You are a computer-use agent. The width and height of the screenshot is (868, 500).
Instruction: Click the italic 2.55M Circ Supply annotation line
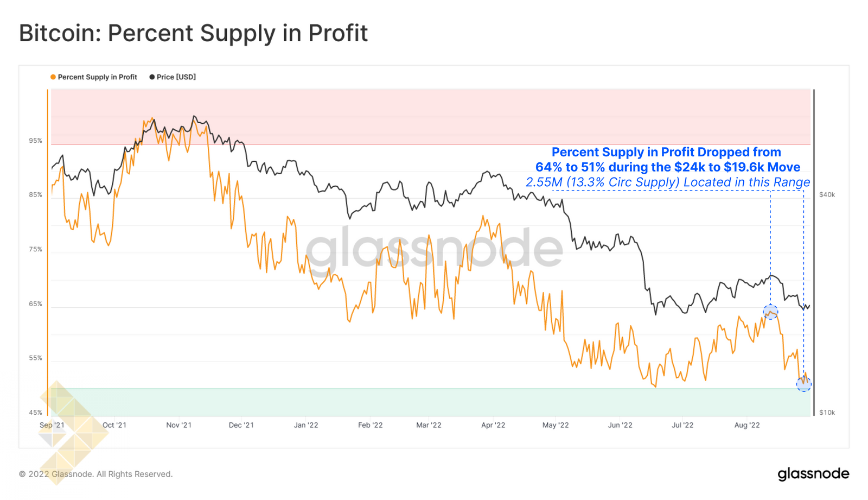(667, 182)
